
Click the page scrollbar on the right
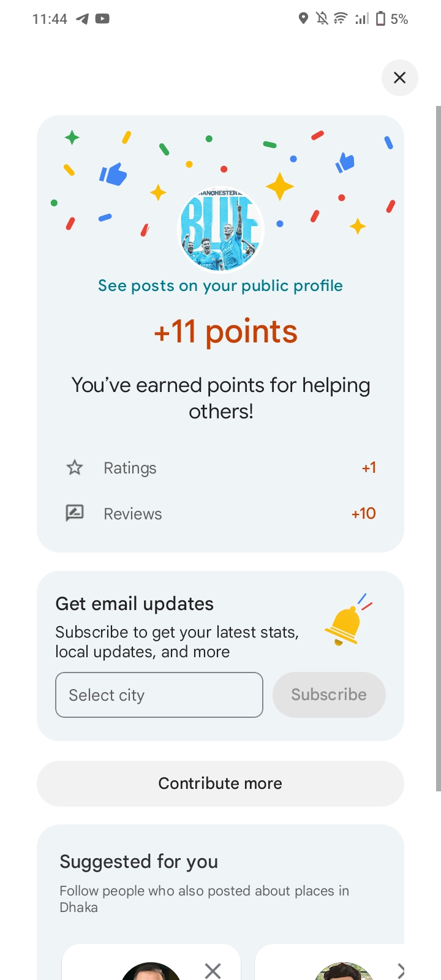(438, 447)
